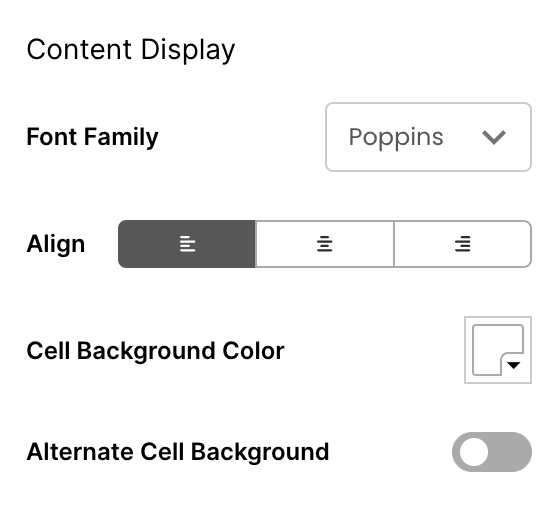Switch text alignment to centered
Screen dimensions: 556x506
324,244
